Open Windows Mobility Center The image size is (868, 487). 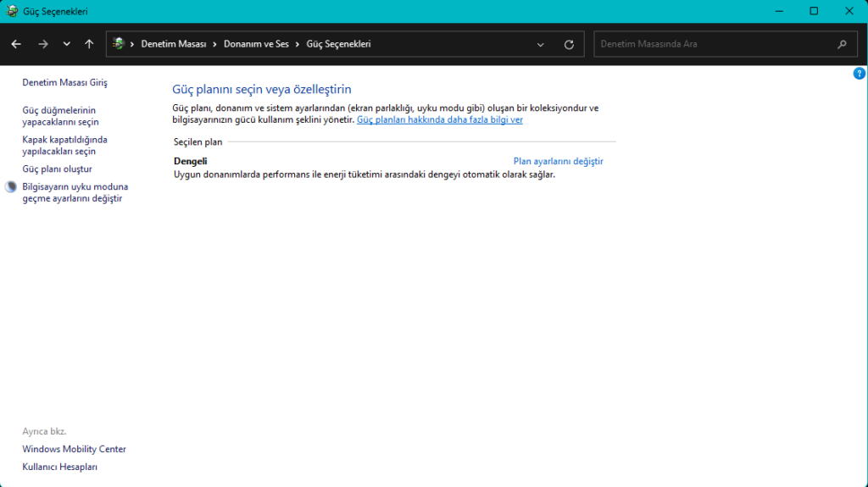coord(74,449)
